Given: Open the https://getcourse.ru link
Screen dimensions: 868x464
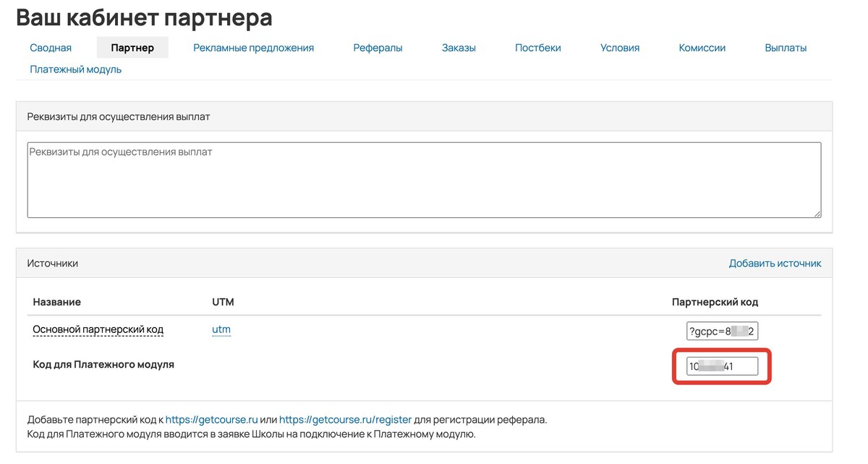Looking at the screenshot, I should pos(212,419).
